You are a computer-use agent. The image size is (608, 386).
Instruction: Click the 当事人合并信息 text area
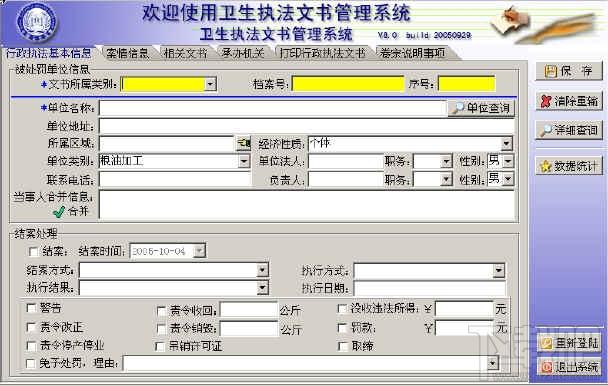307,205
